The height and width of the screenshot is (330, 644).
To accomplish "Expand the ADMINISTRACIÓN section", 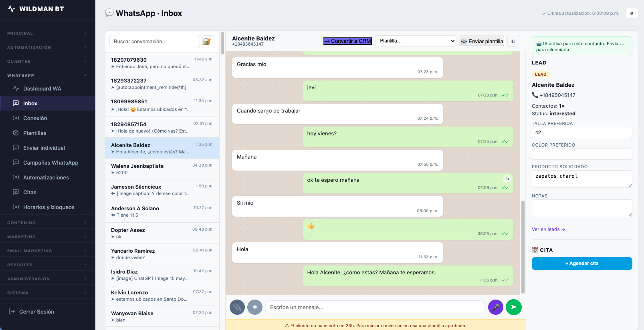I will point(48,279).
